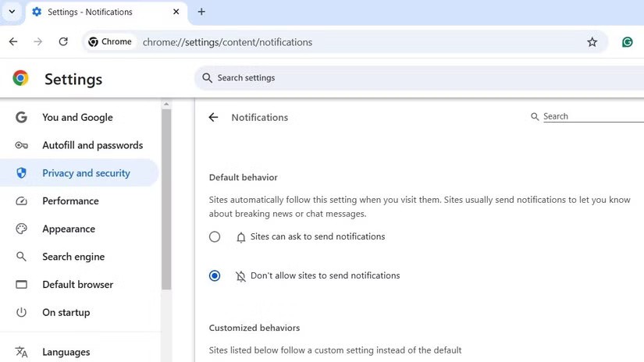Open a new tab with plus icon
Image resolution: width=644 pixels, height=362 pixels.
click(201, 12)
